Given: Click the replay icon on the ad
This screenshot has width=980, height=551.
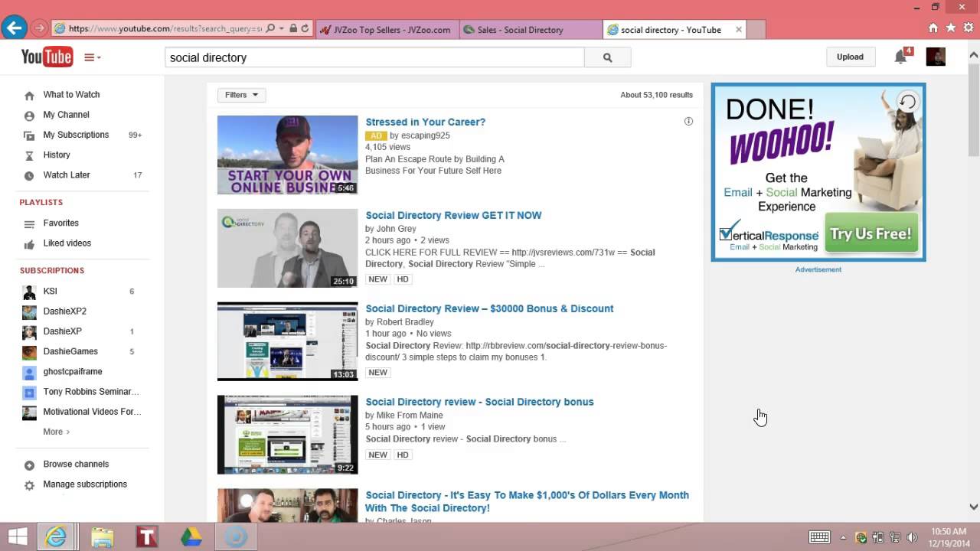Looking at the screenshot, I should [907, 102].
